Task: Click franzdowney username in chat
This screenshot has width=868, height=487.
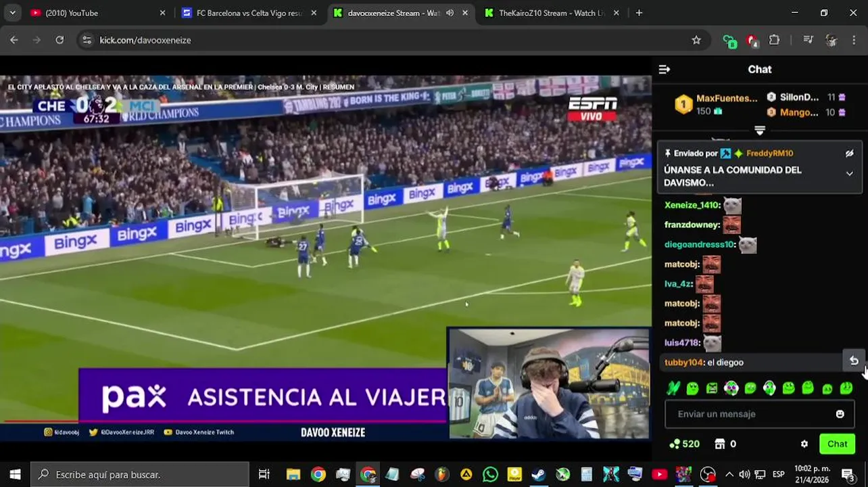Action: (692, 225)
